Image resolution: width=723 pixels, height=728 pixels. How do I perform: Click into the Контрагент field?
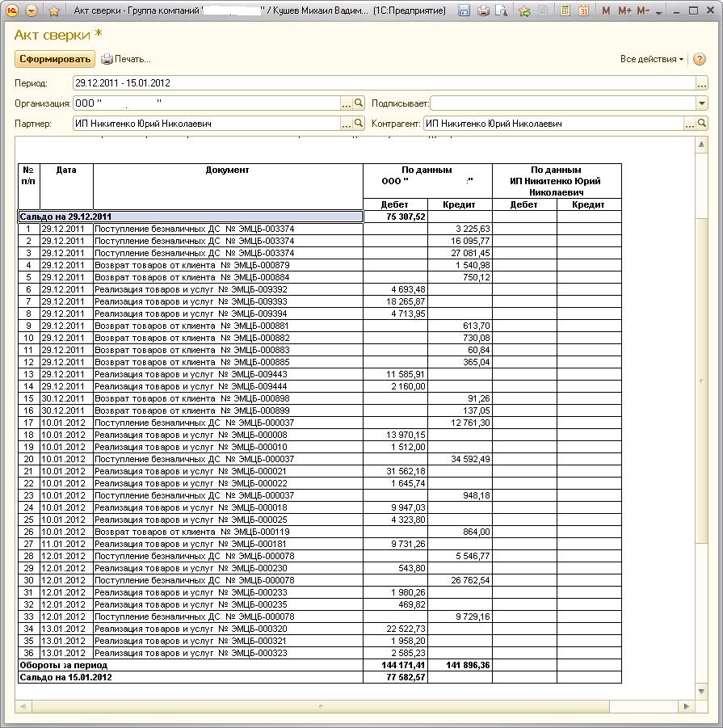click(553, 124)
